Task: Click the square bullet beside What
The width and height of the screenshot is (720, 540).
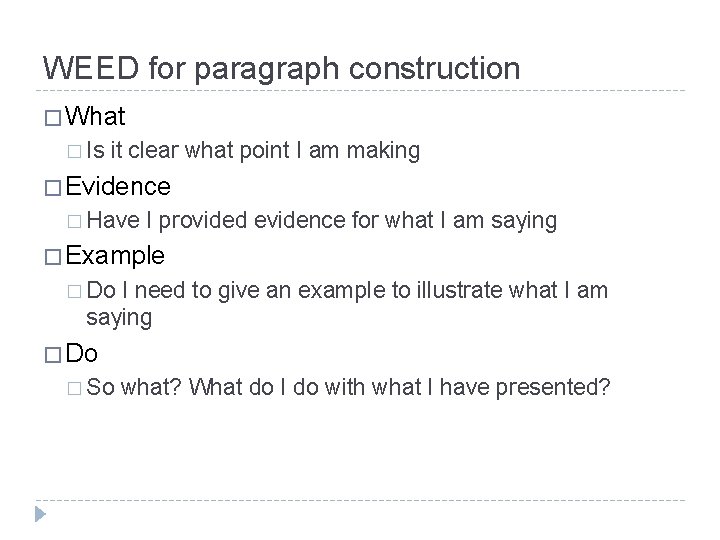Action: [53, 118]
